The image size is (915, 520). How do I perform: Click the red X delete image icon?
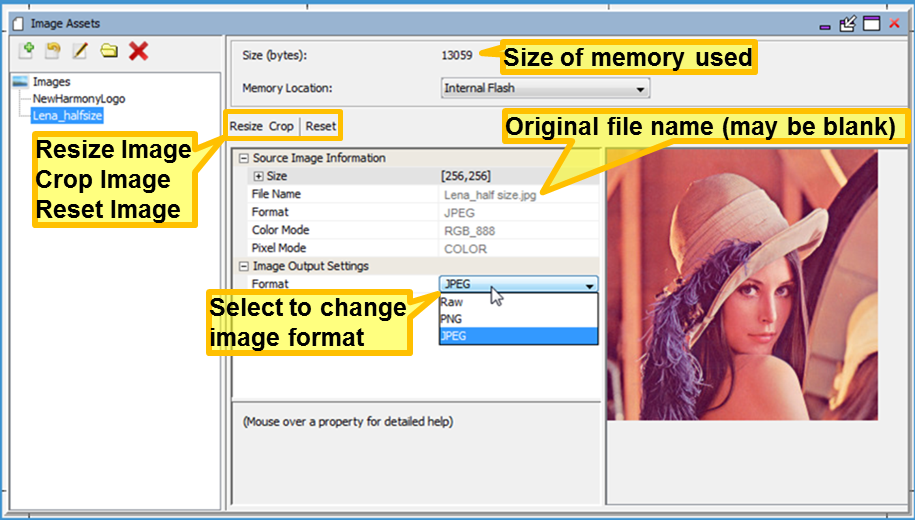[x=138, y=51]
